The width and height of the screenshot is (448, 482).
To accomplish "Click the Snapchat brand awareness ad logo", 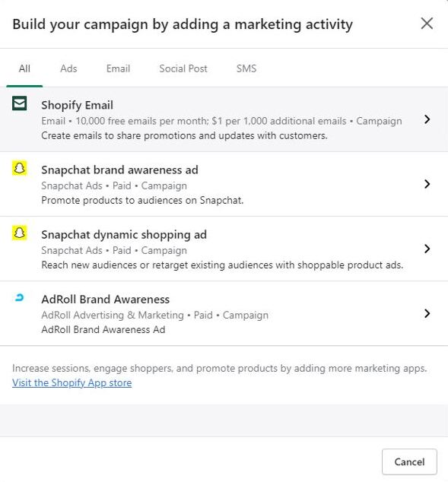I will point(19,168).
